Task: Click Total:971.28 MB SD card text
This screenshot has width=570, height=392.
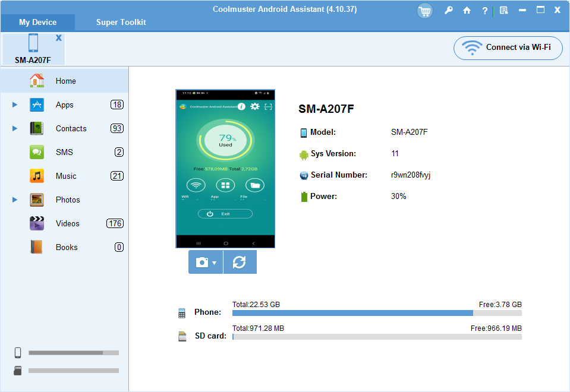Action: pos(258,328)
